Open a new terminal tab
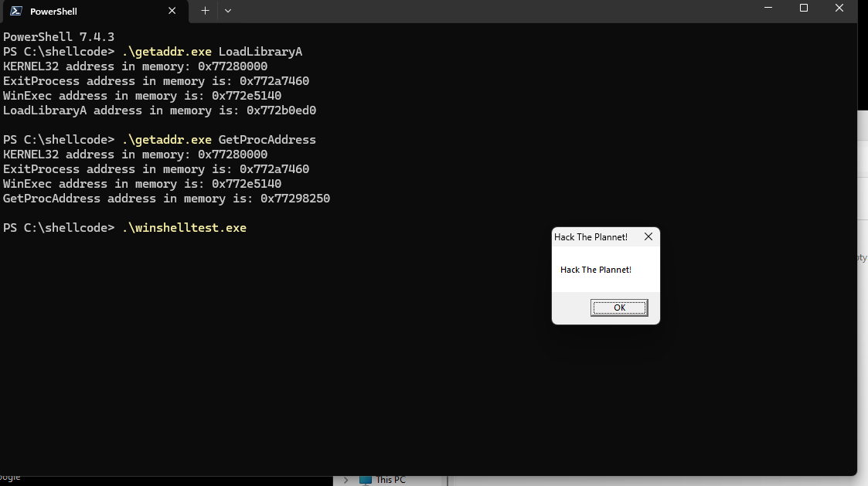The height and width of the screenshot is (486, 868). pos(205,11)
